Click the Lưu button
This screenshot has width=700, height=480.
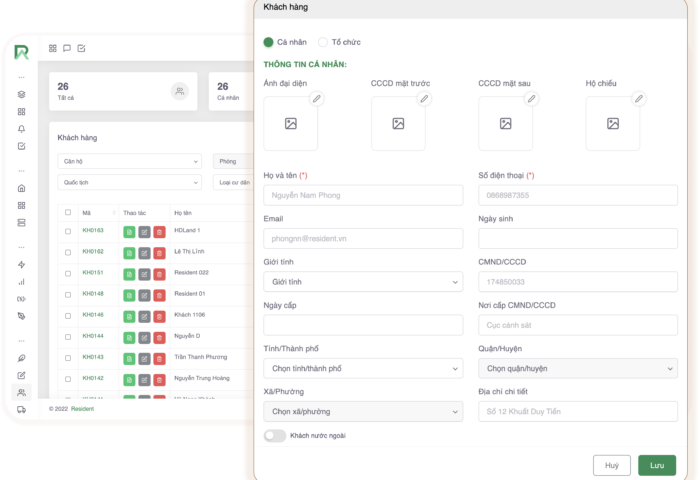[656, 465]
